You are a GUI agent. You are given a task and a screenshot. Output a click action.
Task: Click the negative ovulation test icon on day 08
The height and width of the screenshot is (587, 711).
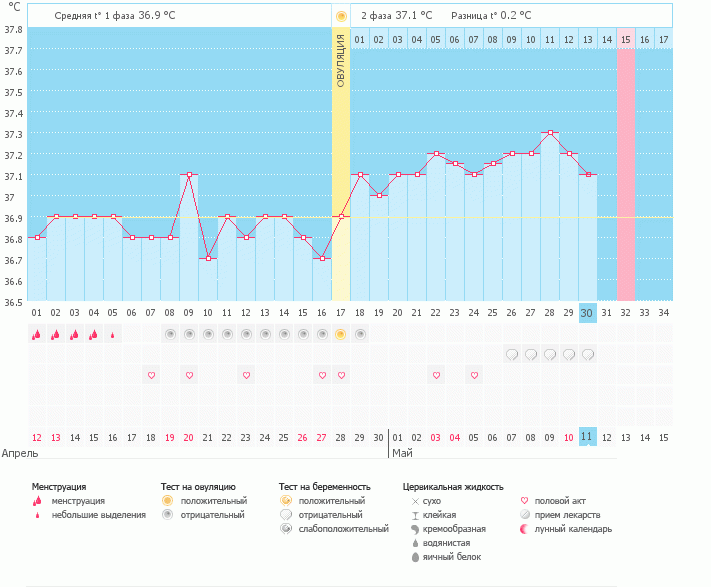[x=170, y=334]
